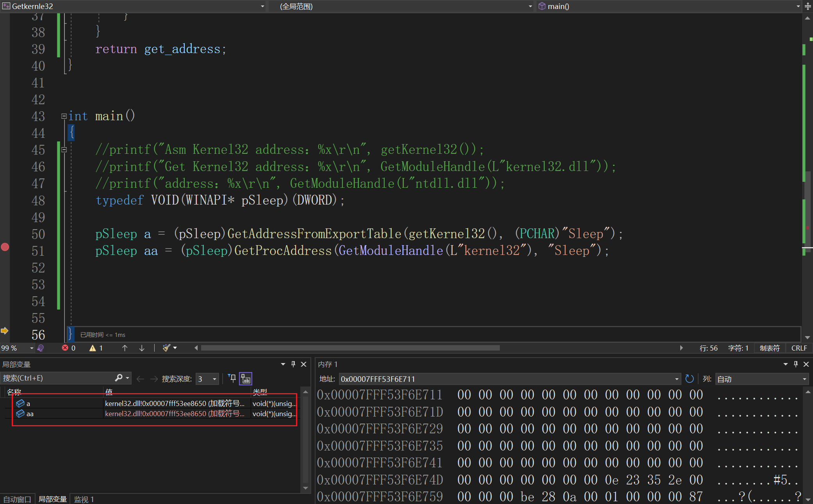
Task: Click the locals panel scrollbar down arrow
Action: 306,488
